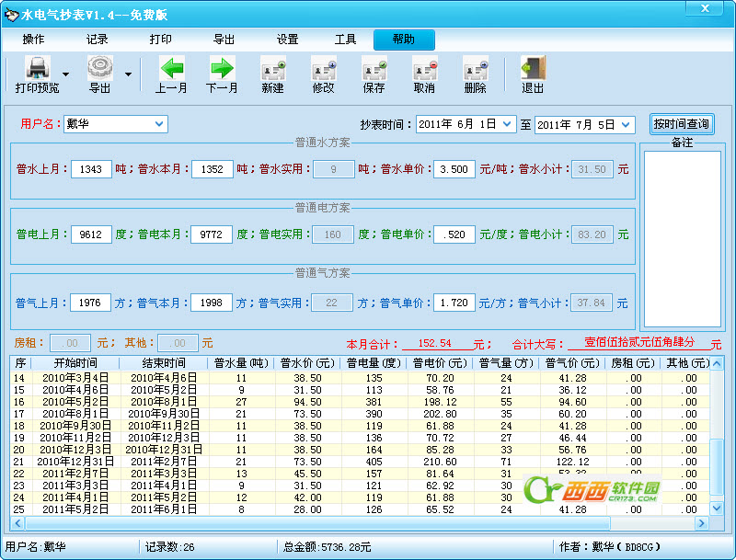Create a new record with 新建

coord(272,68)
